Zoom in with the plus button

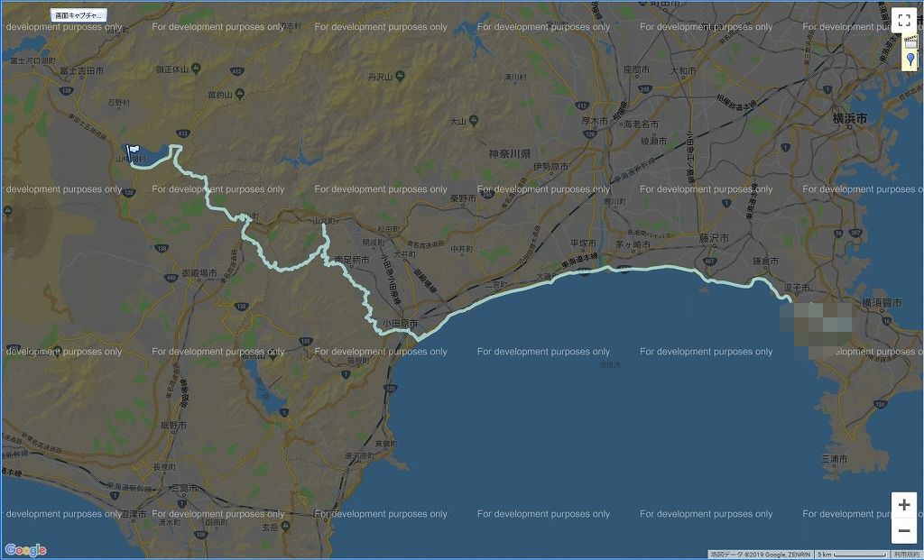click(904, 505)
